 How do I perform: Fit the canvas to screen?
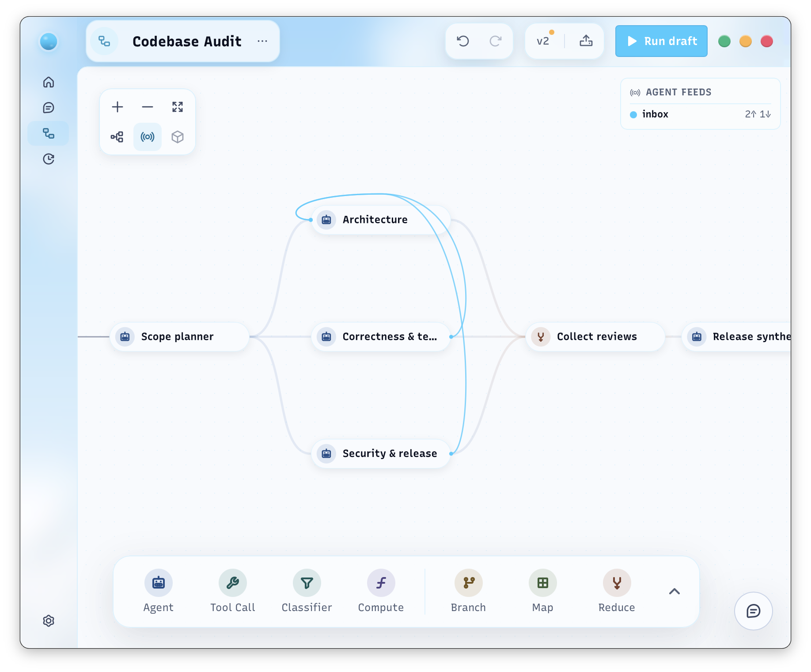(178, 107)
